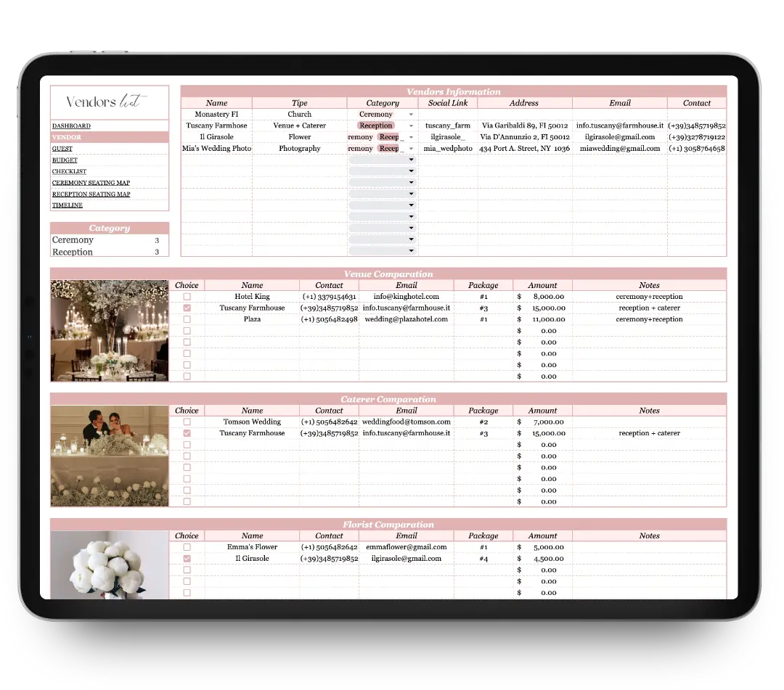784x690 pixels.
Task: Open the BUDGET navigation link
Action: point(65,160)
